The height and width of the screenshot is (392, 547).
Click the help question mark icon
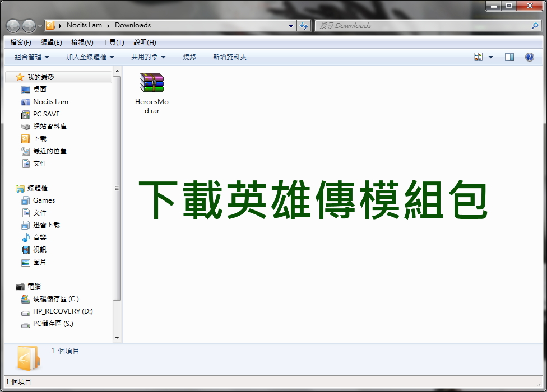click(529, 57)
